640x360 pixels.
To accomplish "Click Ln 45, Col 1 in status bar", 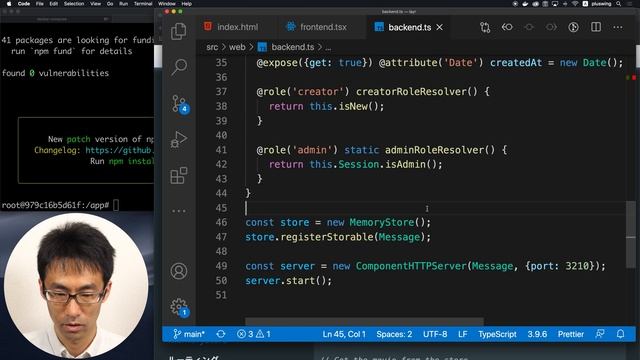I will (x=344, y=334).
